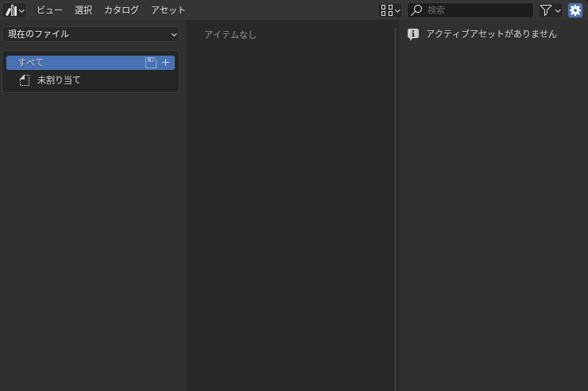Open the 選択 menu
The width and height of the screenshot is (588, 391).
[x=83, y=10]
